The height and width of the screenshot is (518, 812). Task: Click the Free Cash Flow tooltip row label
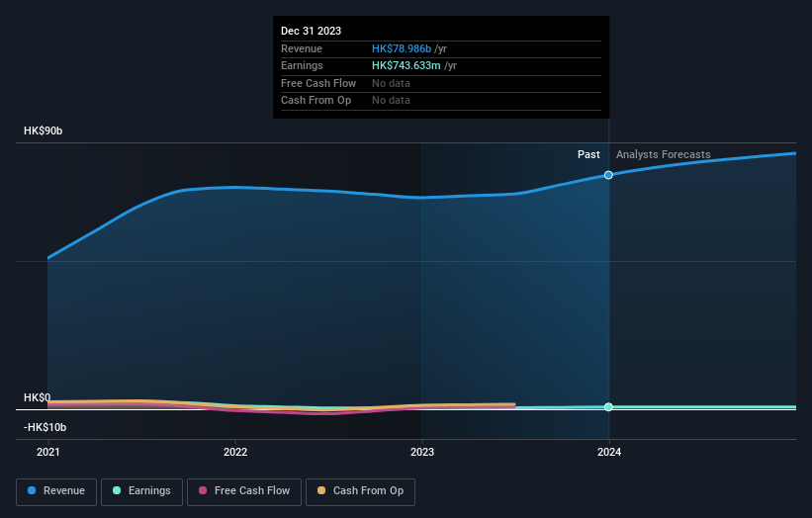pyautogui.click(x=318, y=83)
